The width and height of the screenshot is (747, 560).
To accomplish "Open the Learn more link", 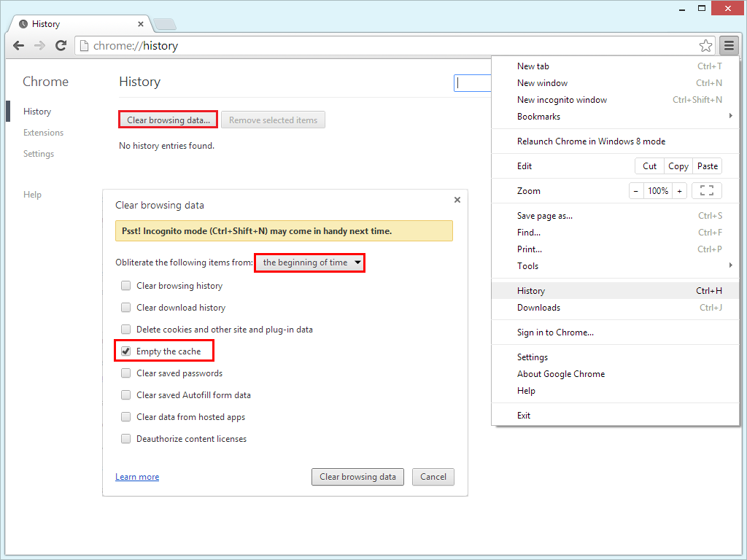I will click(137, 476).
